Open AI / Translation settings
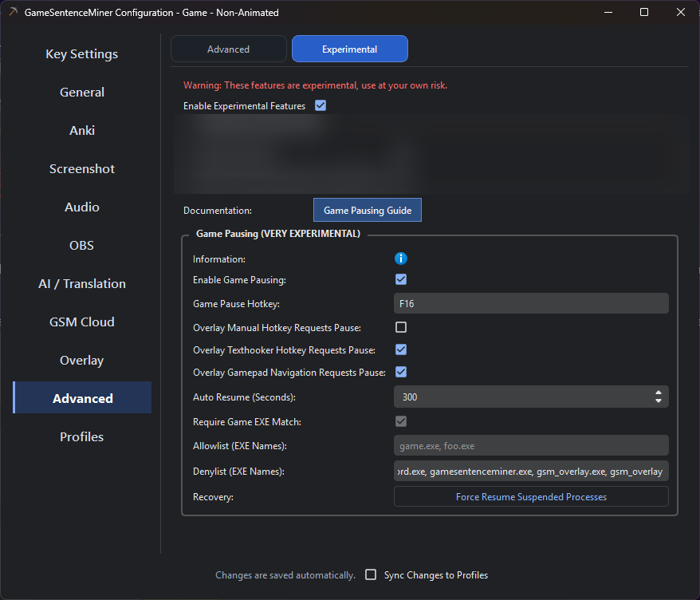The height and width of the screenshot is (600, 700). pyautogui.click(x=81, y=284)
